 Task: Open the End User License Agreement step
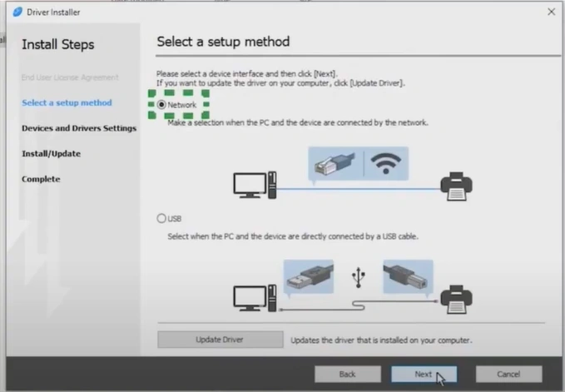point(70,77)
